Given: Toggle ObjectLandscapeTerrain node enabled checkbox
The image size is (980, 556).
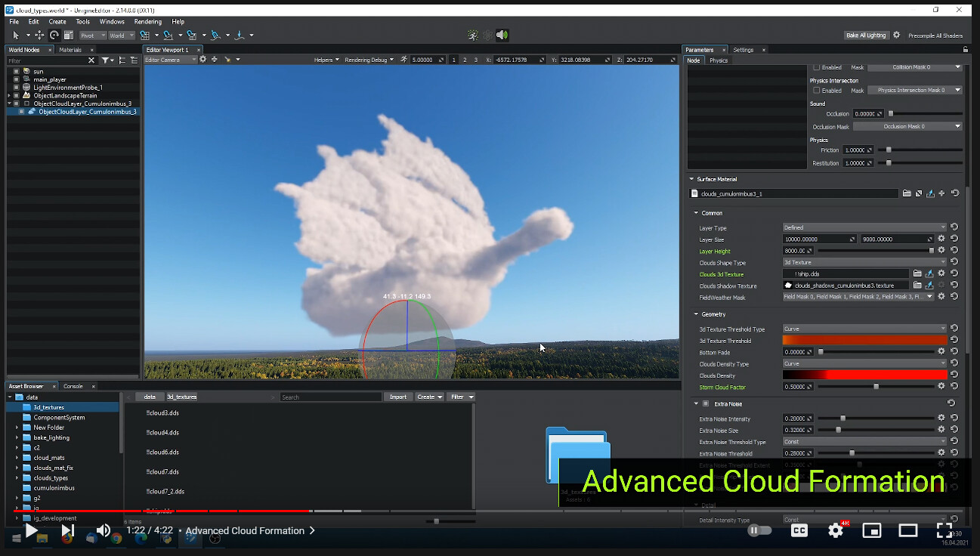Looking at the screenshot, I should (17, 96).
